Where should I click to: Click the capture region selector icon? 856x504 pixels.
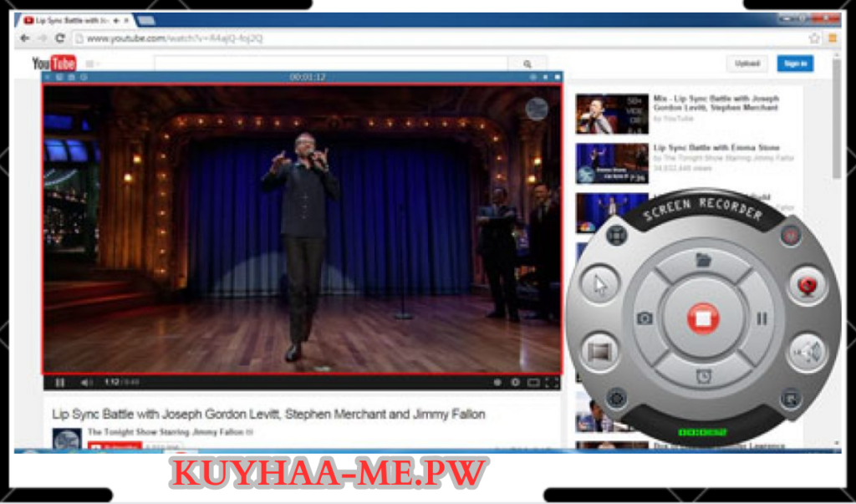616,236
